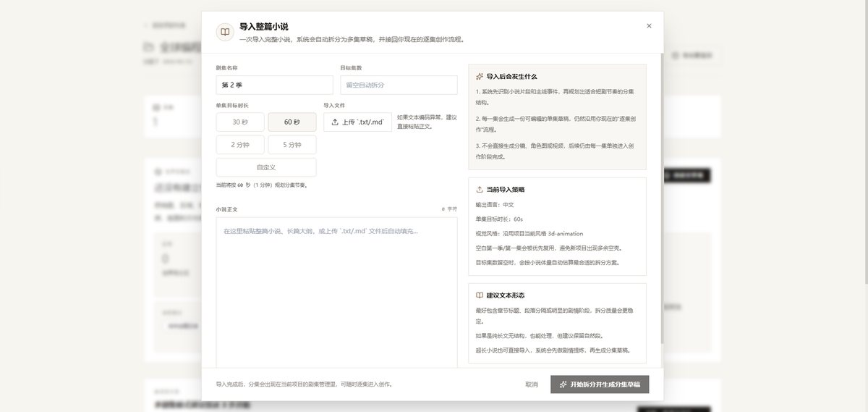Click the 视觉风格 3d-animation line

529,233
